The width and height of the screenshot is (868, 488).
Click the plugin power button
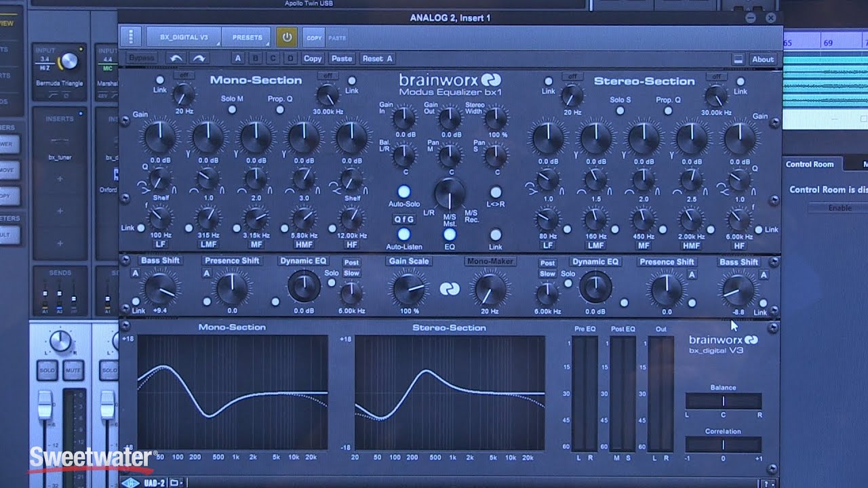[x=287, y=37]
